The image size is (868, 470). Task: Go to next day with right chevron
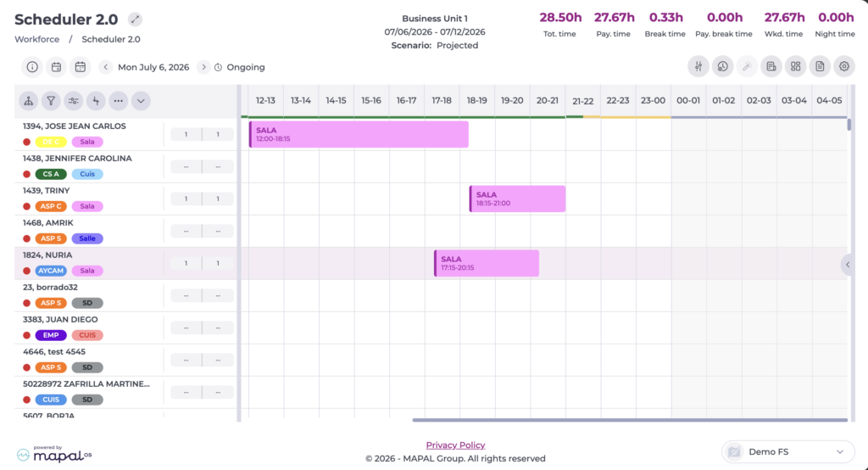pos(203,67)
